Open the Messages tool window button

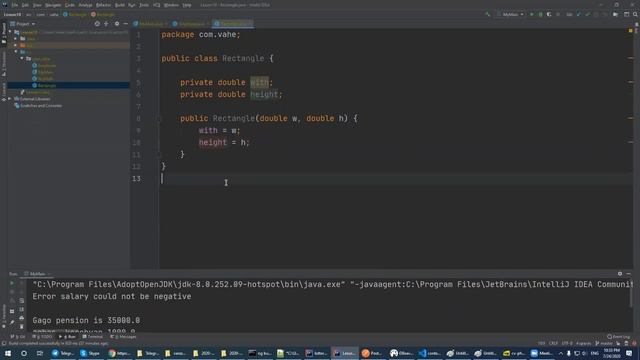coord(124,337)
